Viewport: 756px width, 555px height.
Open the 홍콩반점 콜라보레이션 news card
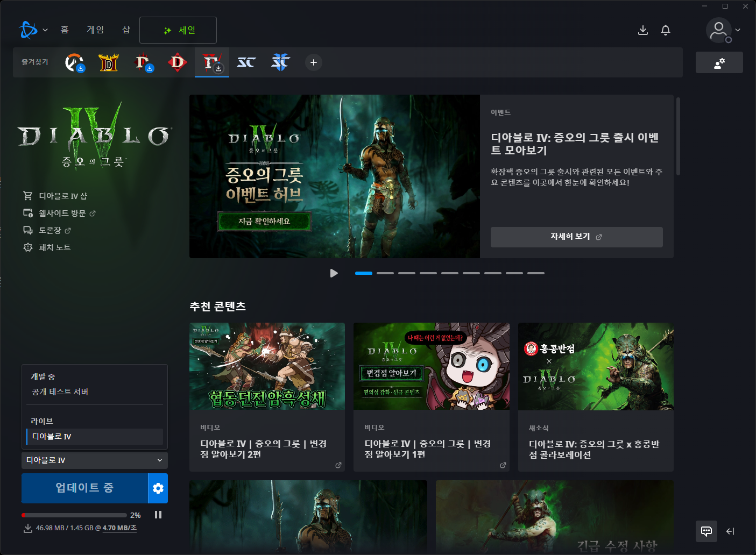[596, 397]
